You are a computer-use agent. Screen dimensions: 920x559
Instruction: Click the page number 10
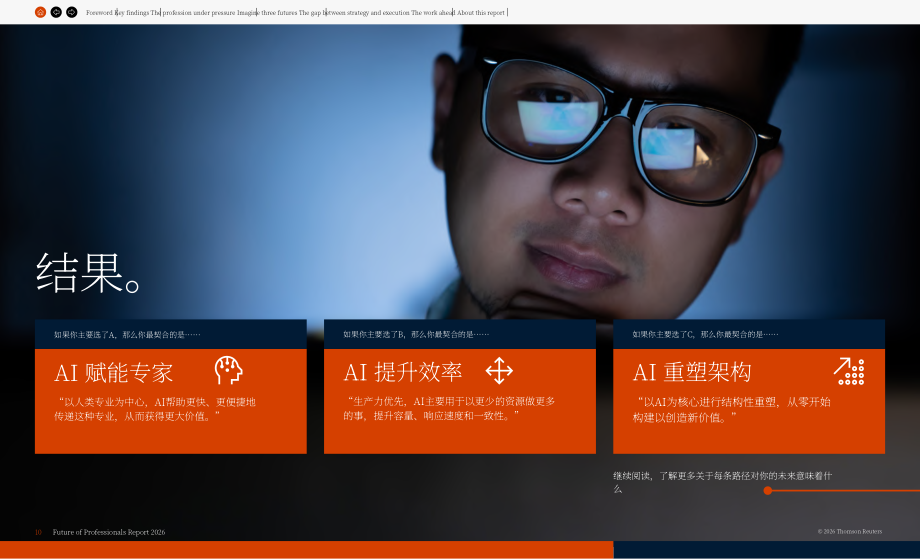(38, 532)
